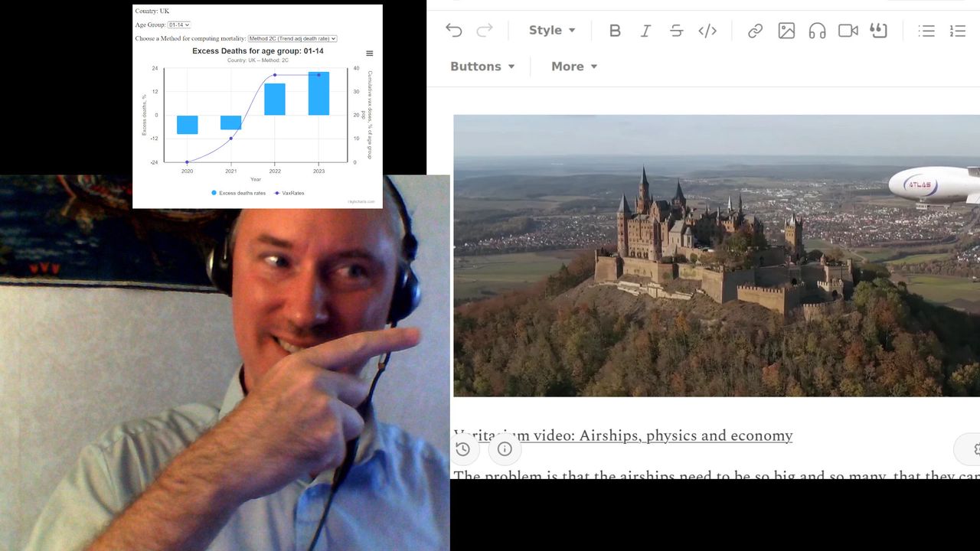
Task: Add an image with the image icon
Action: pyautogui.click(x=786, y=31)
